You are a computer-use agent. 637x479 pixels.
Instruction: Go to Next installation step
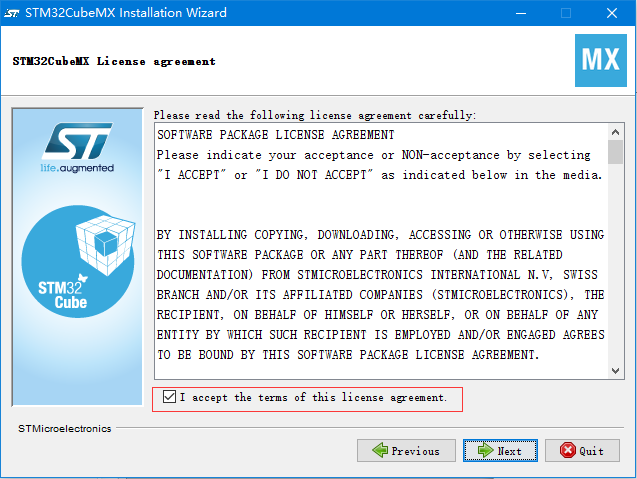(x=500, y=450)
